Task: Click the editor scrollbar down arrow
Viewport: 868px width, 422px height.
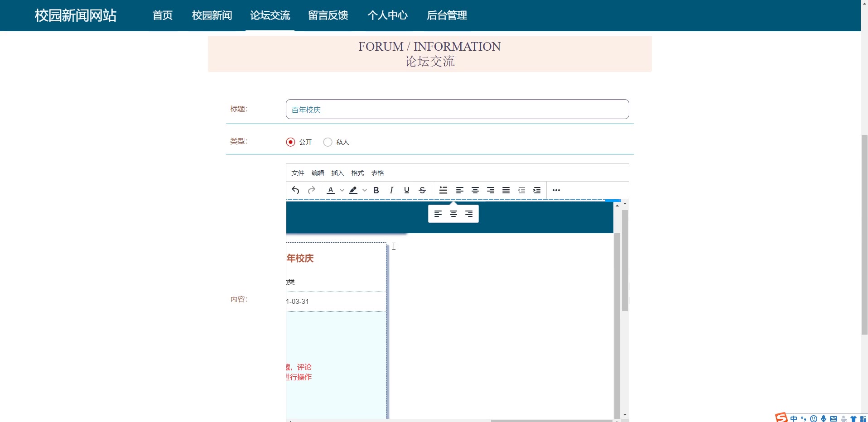Action: tap(625, 415)
